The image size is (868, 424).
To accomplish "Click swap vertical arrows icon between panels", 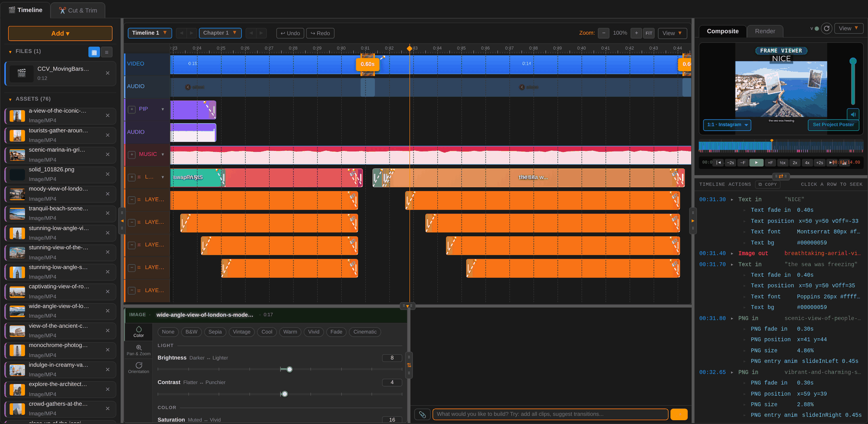I will pyautogui.click(x=409, y=365).
